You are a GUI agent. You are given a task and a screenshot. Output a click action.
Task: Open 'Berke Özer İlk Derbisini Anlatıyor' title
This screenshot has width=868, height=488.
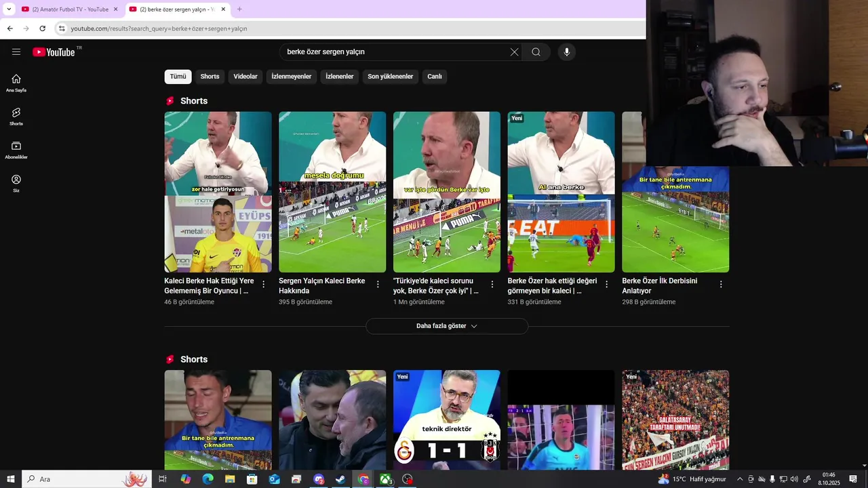660,286
